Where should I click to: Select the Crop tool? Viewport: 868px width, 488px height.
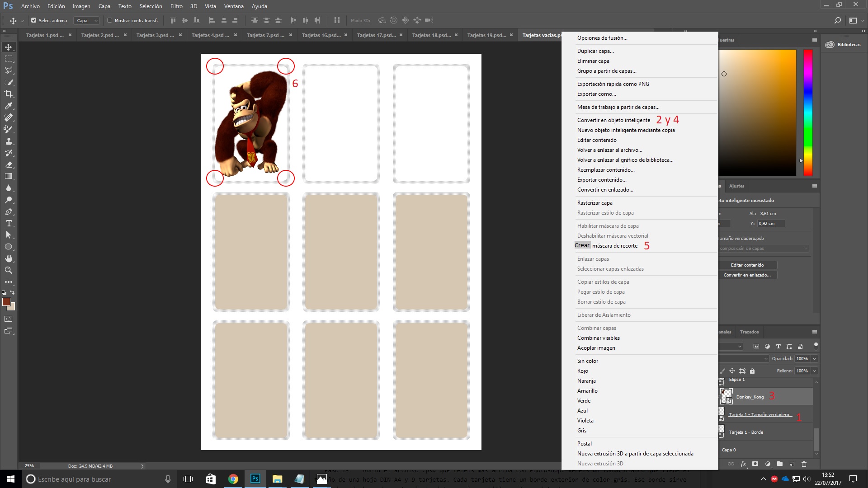9,94
